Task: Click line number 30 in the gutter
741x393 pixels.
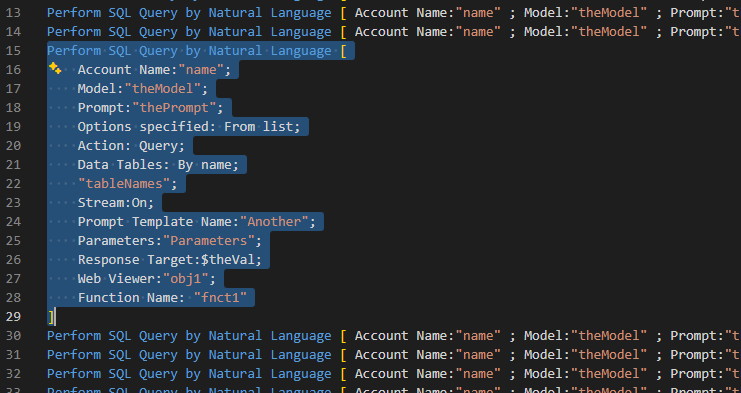Action: pyautogui.click(x=13, y=336)
